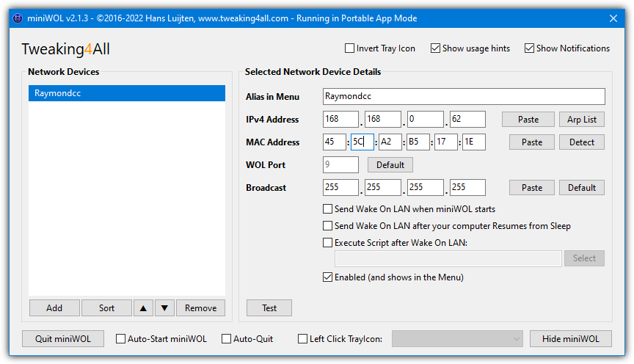Select Raymondcc in Network Devices list
The width and height of the screenshot is (634, 364).
[127, 93]
